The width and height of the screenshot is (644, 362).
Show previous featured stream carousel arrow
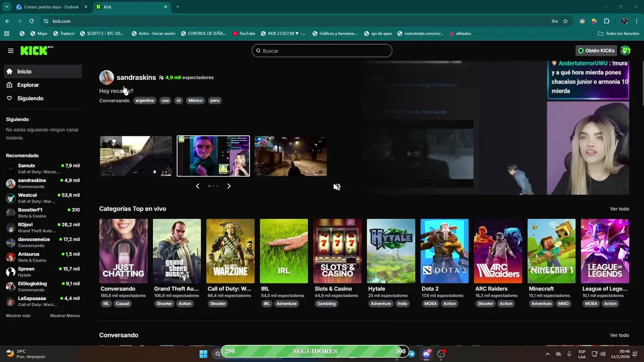click(x=197, y=186)
